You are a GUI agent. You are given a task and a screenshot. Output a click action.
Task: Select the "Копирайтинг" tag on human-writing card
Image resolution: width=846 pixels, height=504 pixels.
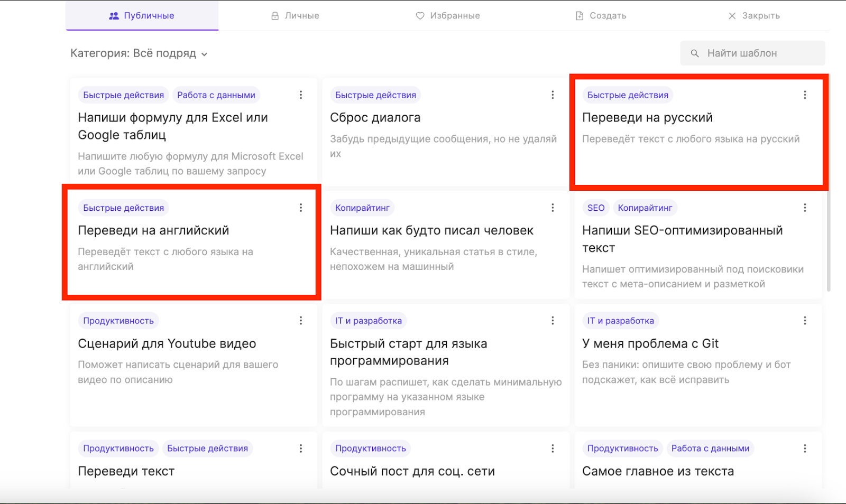tap(362, 208)
